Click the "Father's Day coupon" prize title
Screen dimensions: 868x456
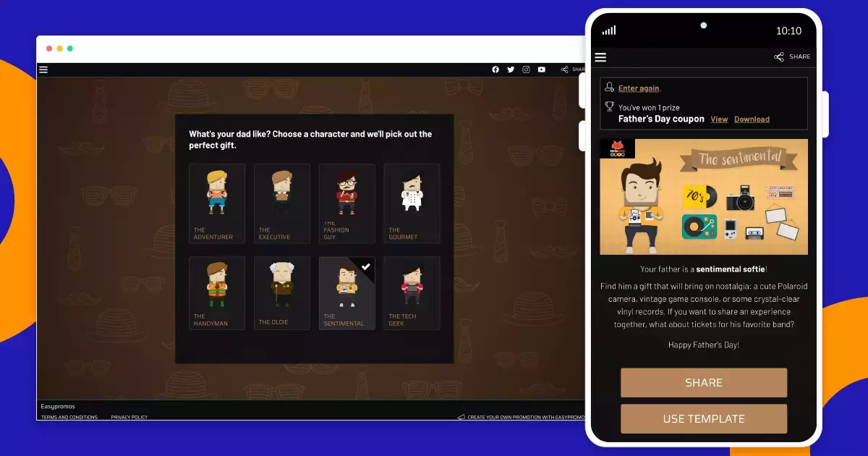(661, 119)
